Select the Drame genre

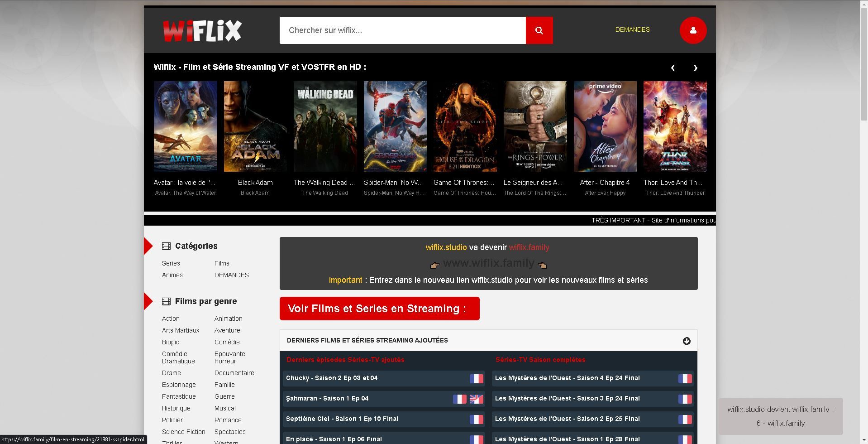click(x=172, y=373)
